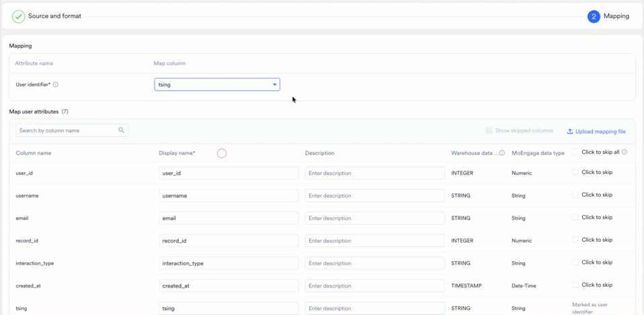Click the Search by column name field
The width and height of the screenshot is (644, 315).
pyautogui.click(x=72, y=130)
